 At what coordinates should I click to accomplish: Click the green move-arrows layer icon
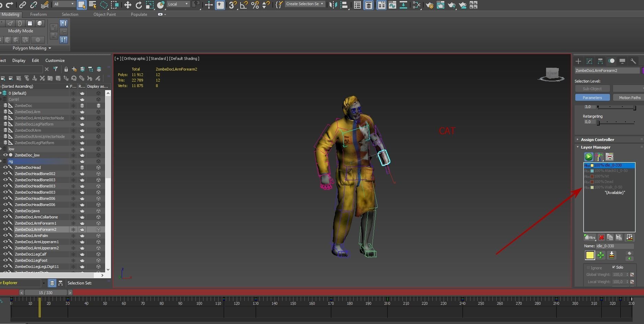[x=601, y=255]
